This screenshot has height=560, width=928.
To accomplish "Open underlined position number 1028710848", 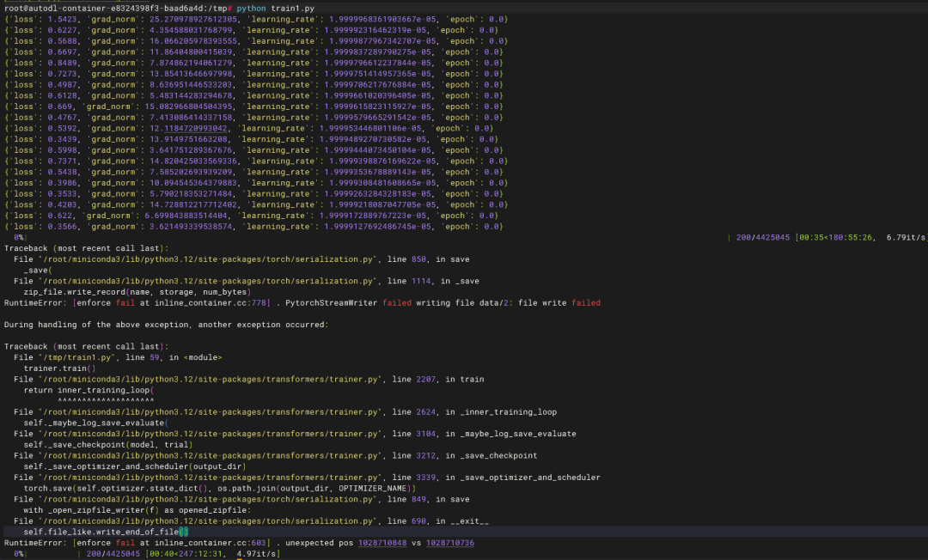I will click(382, 543).
